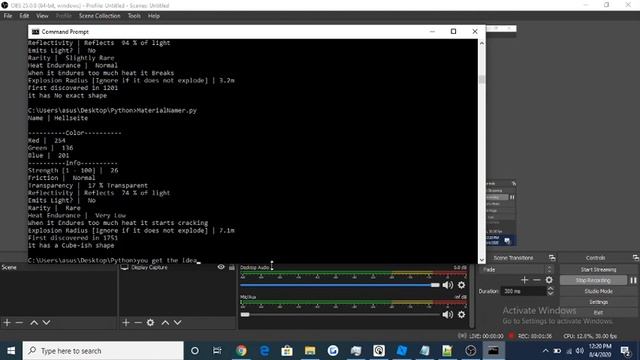Click Command Prompt scrollbar down arrow
Image resolution: width=640 pixels, height=360 pixels.
click(x=482, y=260)
